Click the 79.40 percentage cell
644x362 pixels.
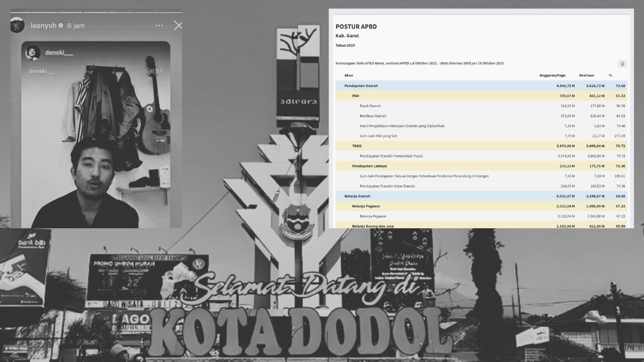(620, 126)
